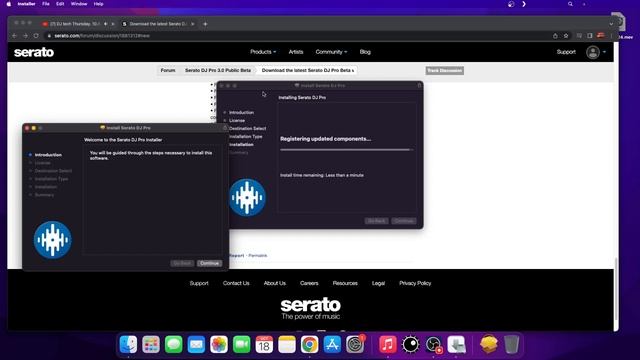
Task: Reload the serato.com page
Action: point(36,36)
